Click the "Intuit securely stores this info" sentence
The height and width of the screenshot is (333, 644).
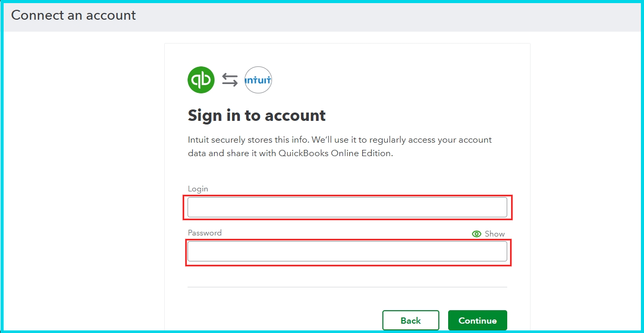coord(248,140)
